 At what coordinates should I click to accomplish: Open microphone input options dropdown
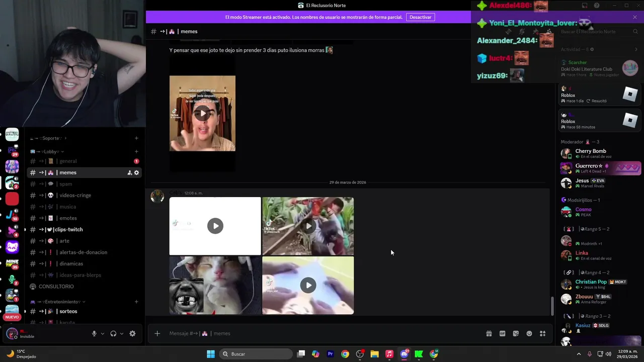coord(103,333)
